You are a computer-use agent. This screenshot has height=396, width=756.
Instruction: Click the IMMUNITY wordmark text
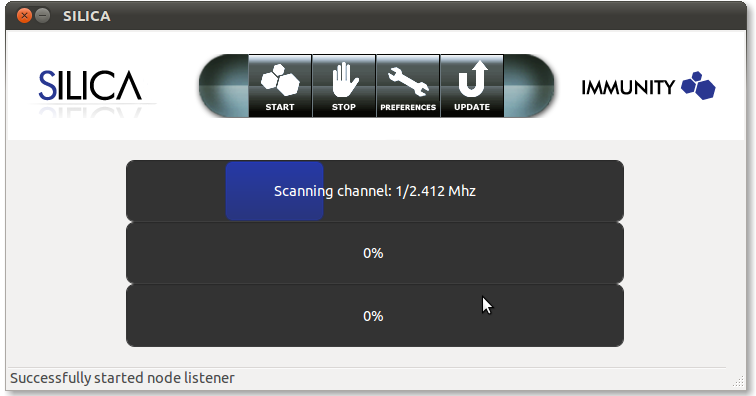tap(628, 87)
